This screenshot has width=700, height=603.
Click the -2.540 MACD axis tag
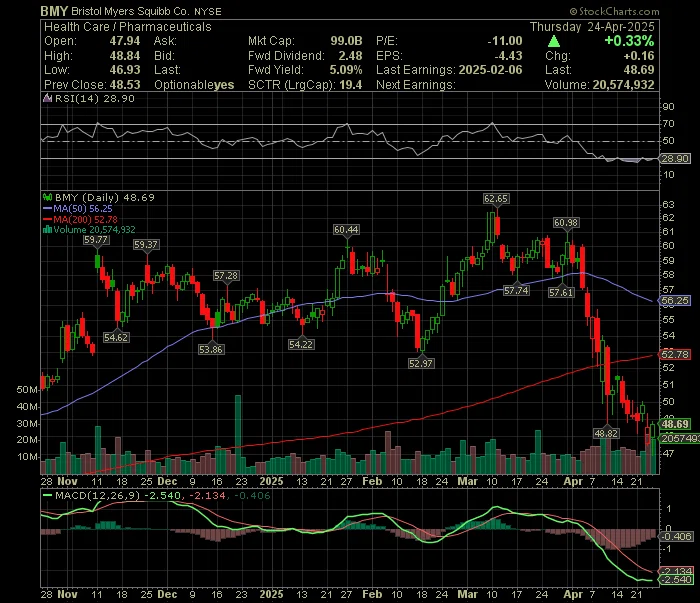click(675, 580)
